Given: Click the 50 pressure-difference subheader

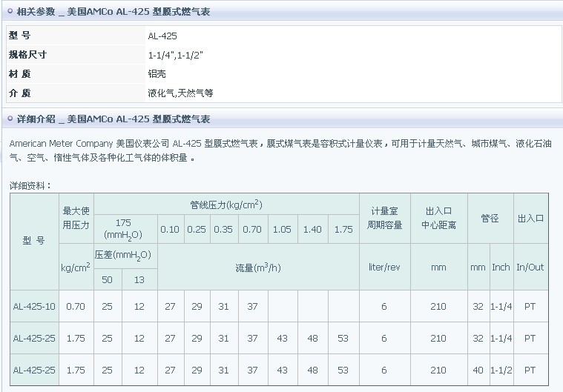Looking at the screenshot, I should pos(108,279).
